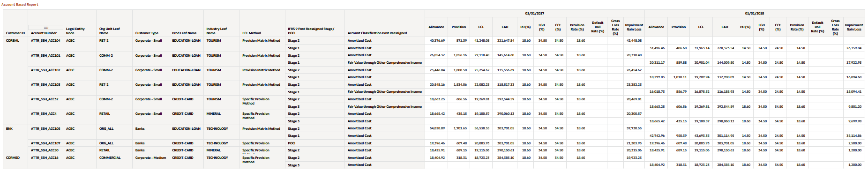Select the Org Unit Leaf Name header

point(109,31)
